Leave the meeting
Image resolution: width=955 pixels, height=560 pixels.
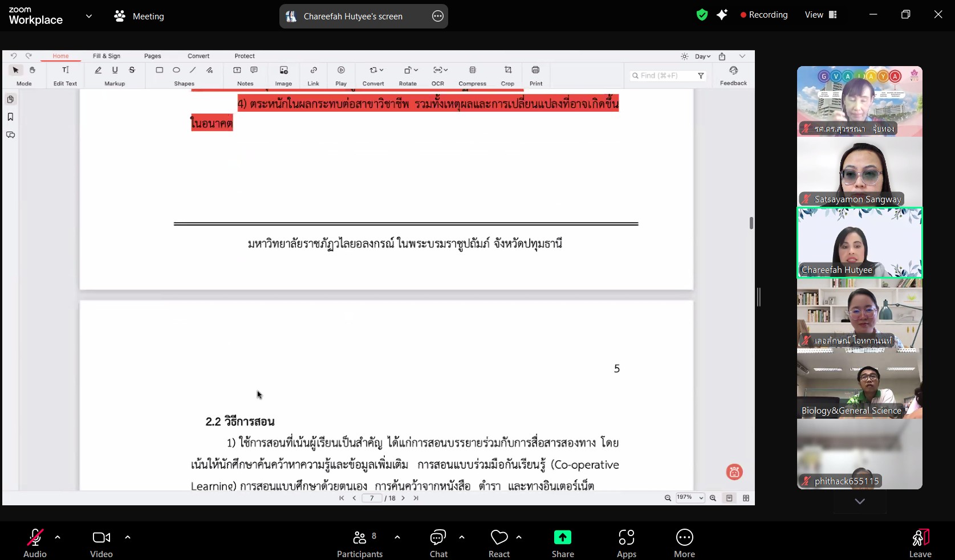[x=920, y=538]
